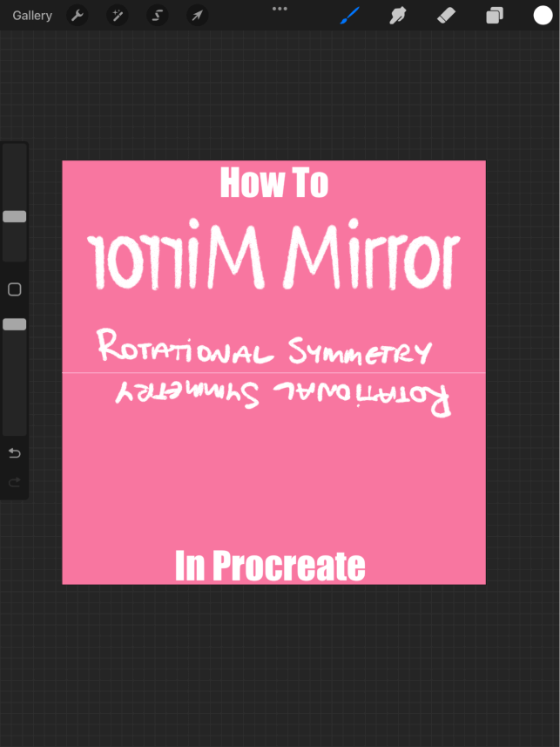Select the Brush tool

350,15
